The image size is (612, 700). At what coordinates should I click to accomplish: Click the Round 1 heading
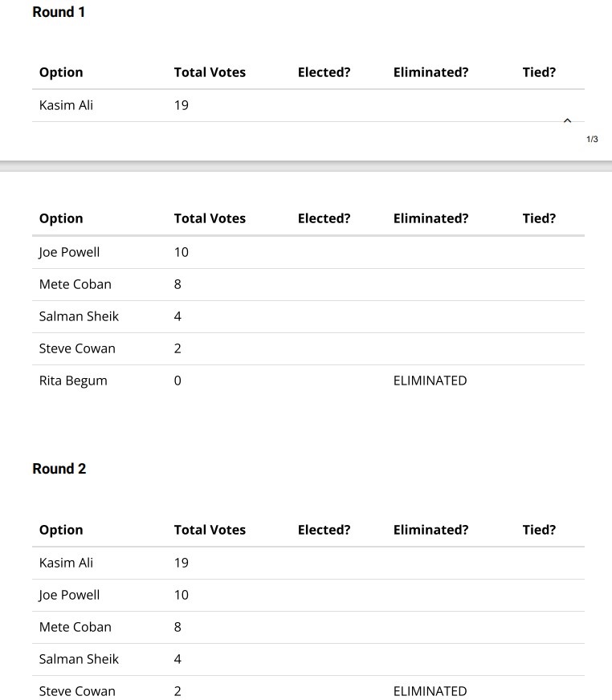tap(59, 12)
